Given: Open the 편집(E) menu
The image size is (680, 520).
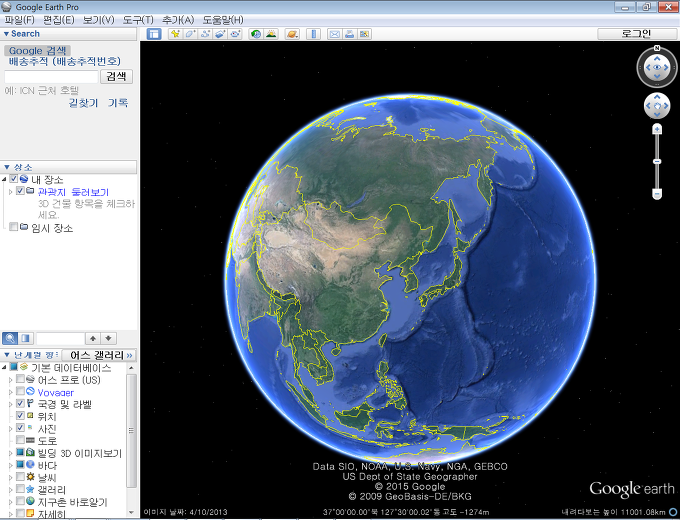Looking at the screenshot, I should [x=59, y=20].
